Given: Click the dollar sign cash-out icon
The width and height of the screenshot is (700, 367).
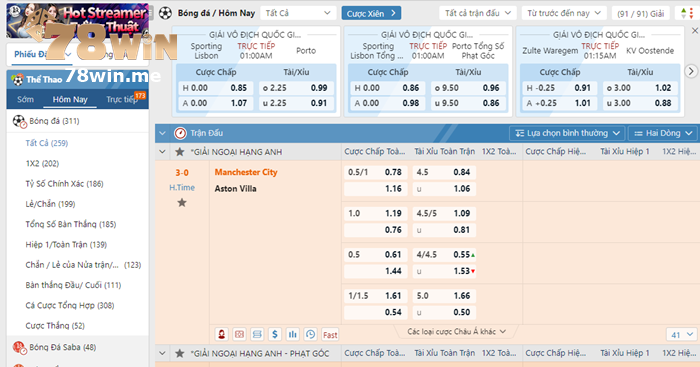Looking at the screenshot, I should click(275, 334).
